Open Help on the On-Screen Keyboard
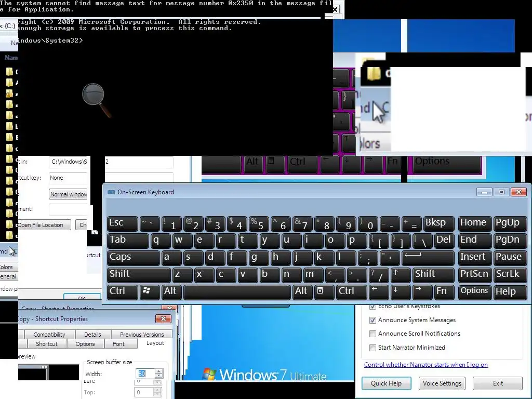This screenshot has height=399, width=532. coord(510,292)
